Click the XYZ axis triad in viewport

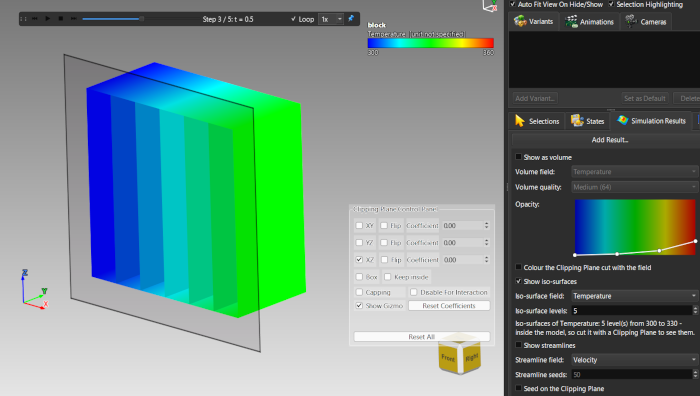[x=35, y=289]
